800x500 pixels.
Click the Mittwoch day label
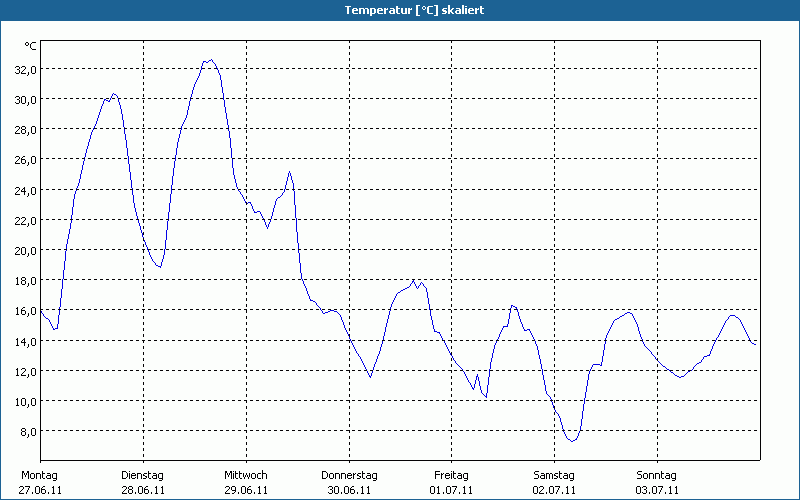pos(246,476)
